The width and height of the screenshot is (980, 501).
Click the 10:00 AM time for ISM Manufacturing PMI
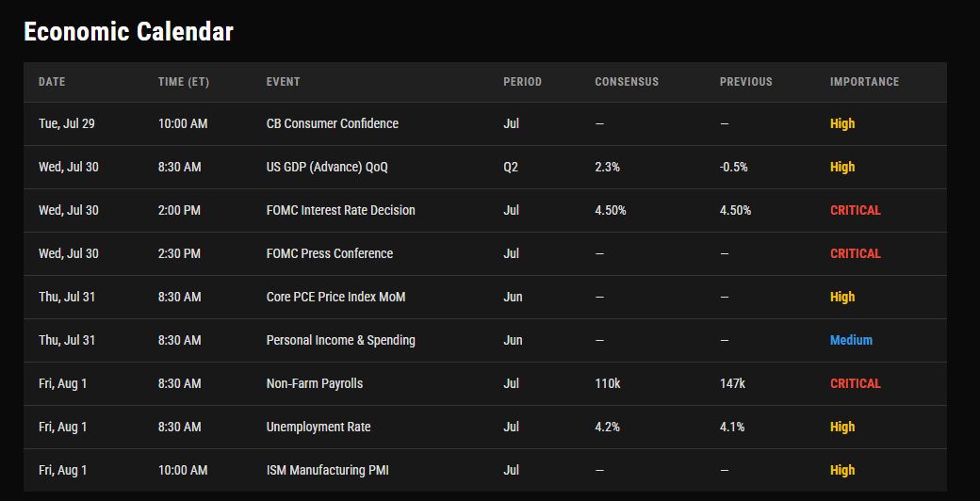pyautogui.click(x=183, y=470)
